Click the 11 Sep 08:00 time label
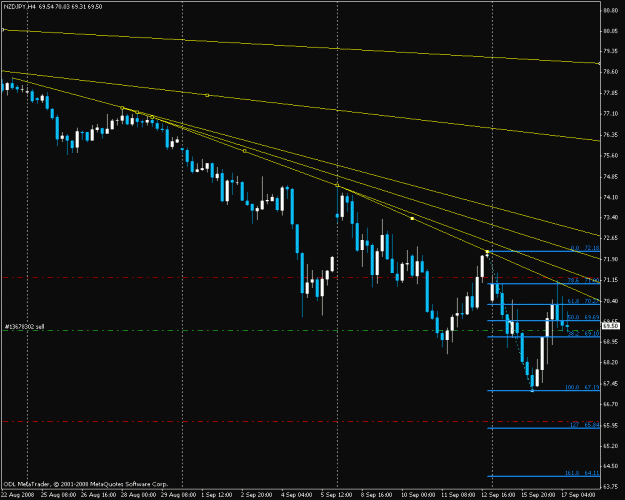The height and width of the screenshot is (500, 625). [x=458, y=495]
